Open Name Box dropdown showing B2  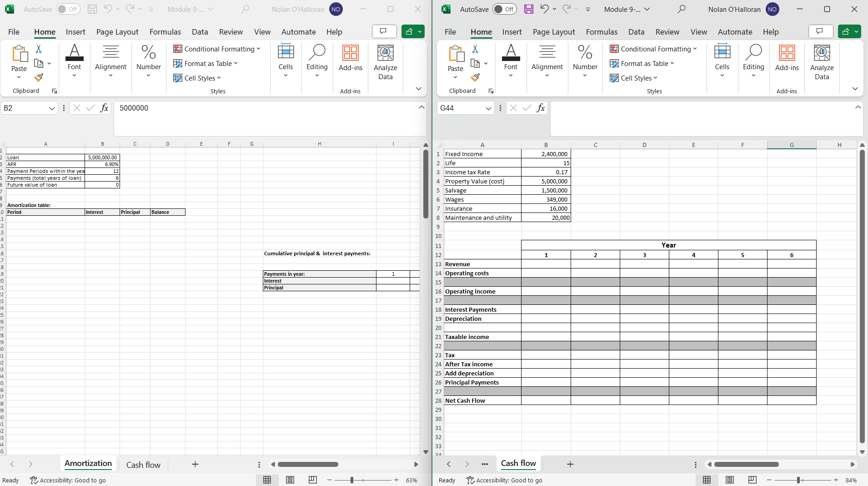point(51,108)
